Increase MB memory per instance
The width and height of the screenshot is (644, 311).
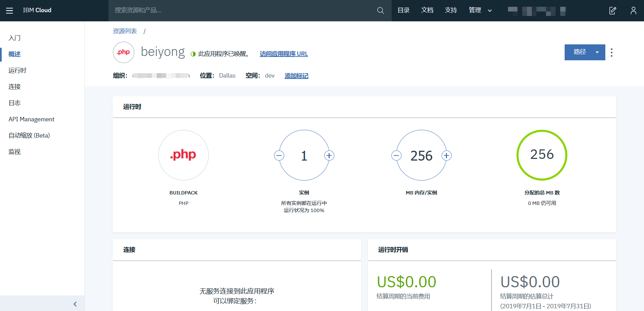click(x=446, y=155)
